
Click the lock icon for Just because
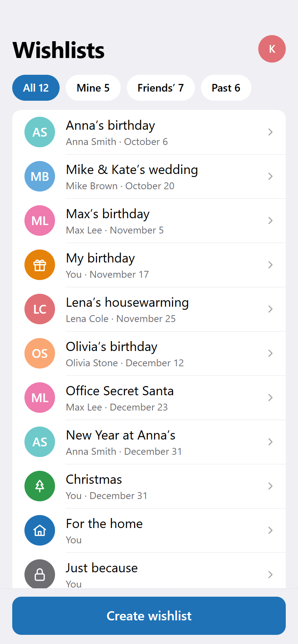coord(40,574)
